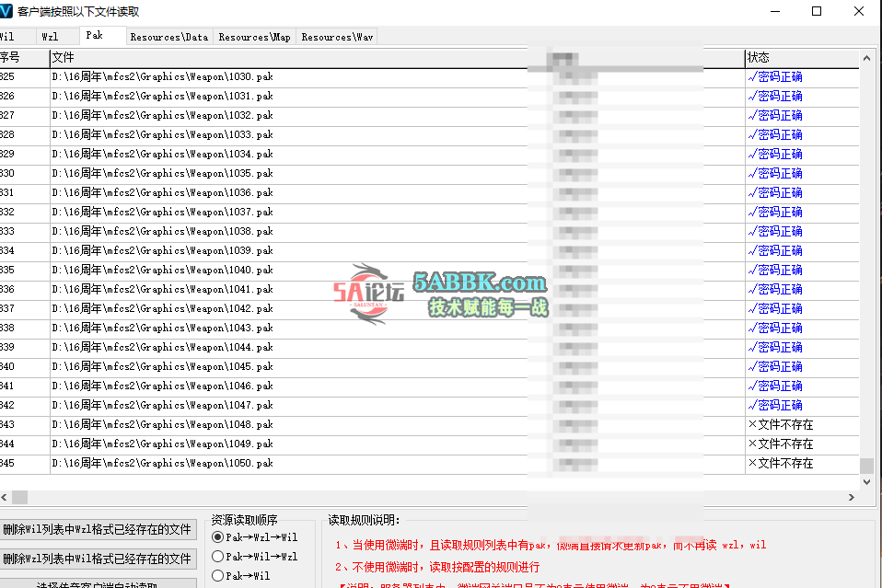The width and height of the screenshot is (882, 588).
Task: Close the file reading window
Action: (859, 11)
